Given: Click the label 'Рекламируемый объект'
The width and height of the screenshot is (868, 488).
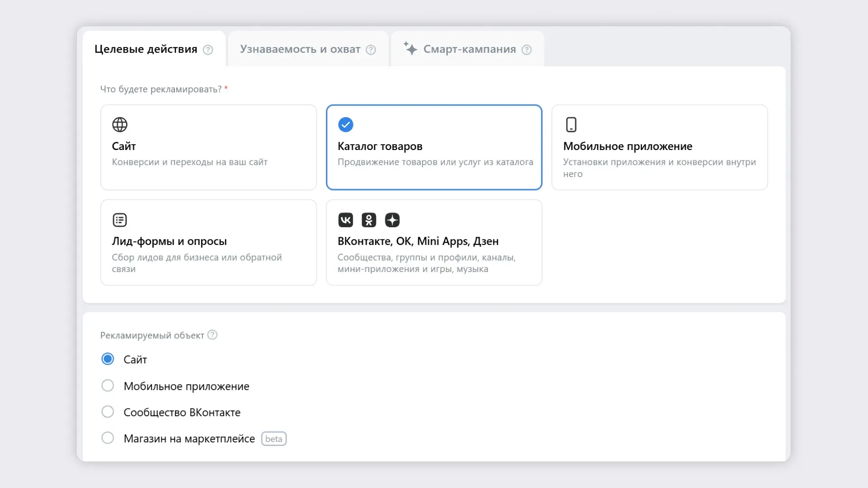Looking at the screenshot, I should [152, 336].
